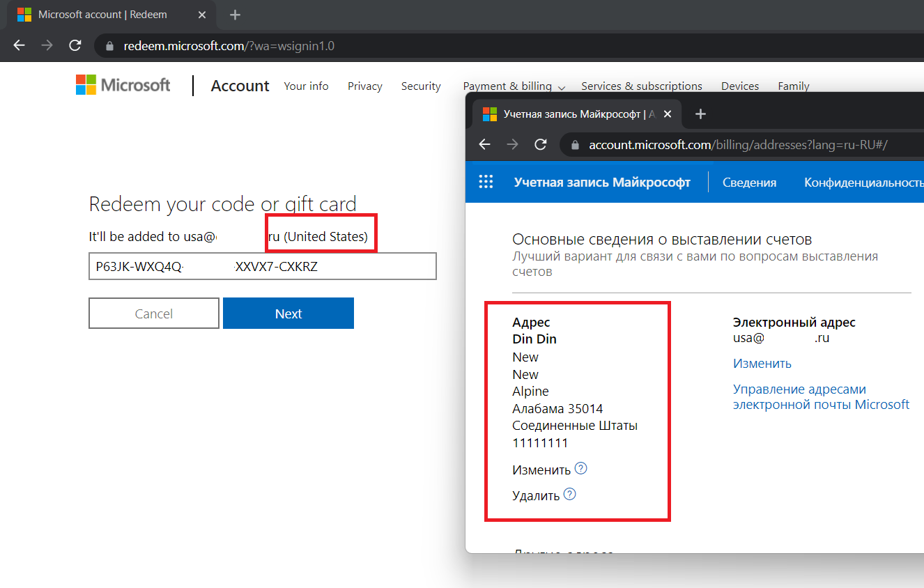Click the Алабама 35014 address line
The width and height of the screenshot is (924, 588).
tap(557, 409)
